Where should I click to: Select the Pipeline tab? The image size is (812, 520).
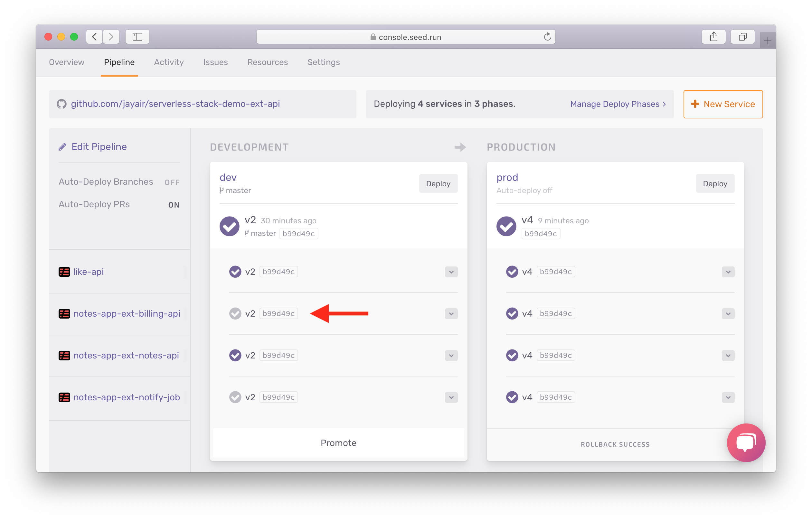[119, 62]
